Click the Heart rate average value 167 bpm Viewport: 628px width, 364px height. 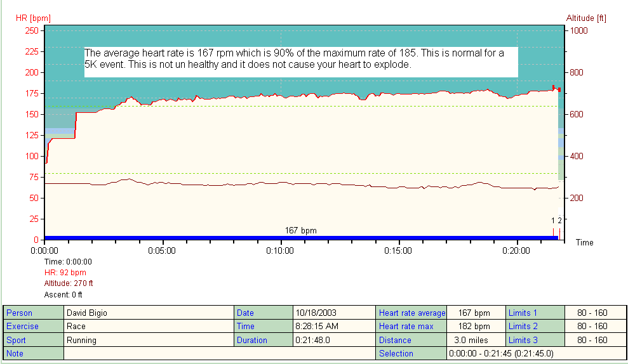(x=476, y=313)
